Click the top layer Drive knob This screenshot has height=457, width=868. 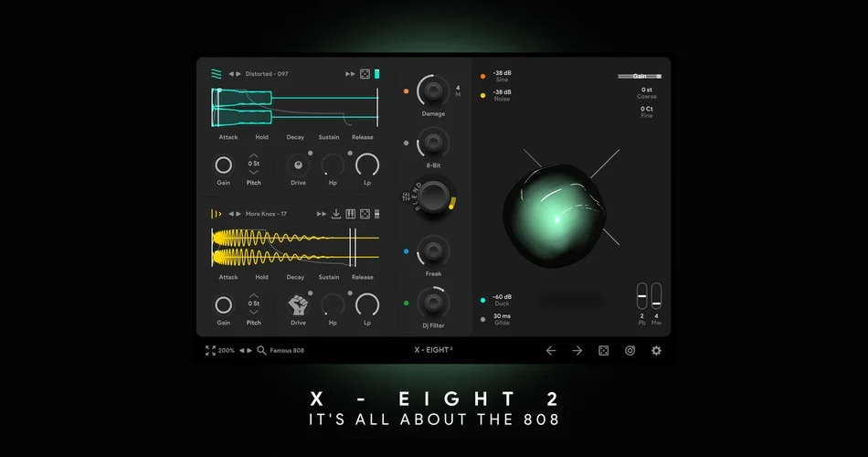299,165
